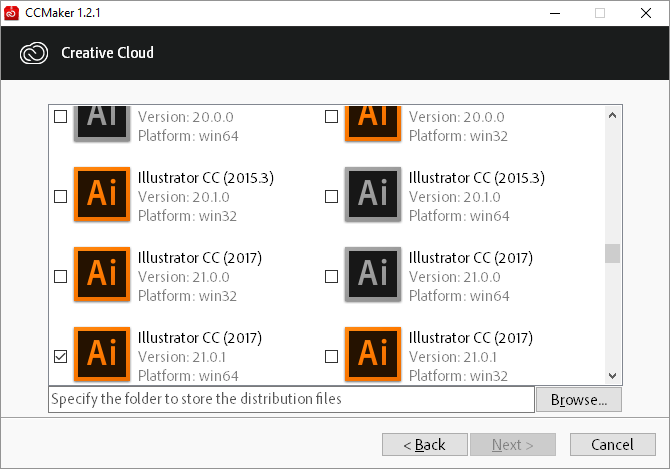Click the distribution folder path field

(291, 399)
